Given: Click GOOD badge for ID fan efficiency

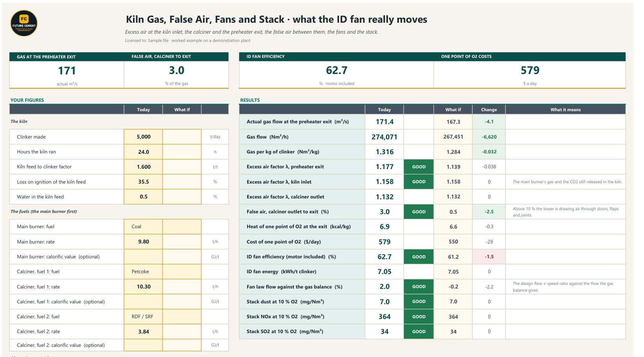Looking at the screenshot, I should coord(419,257).
